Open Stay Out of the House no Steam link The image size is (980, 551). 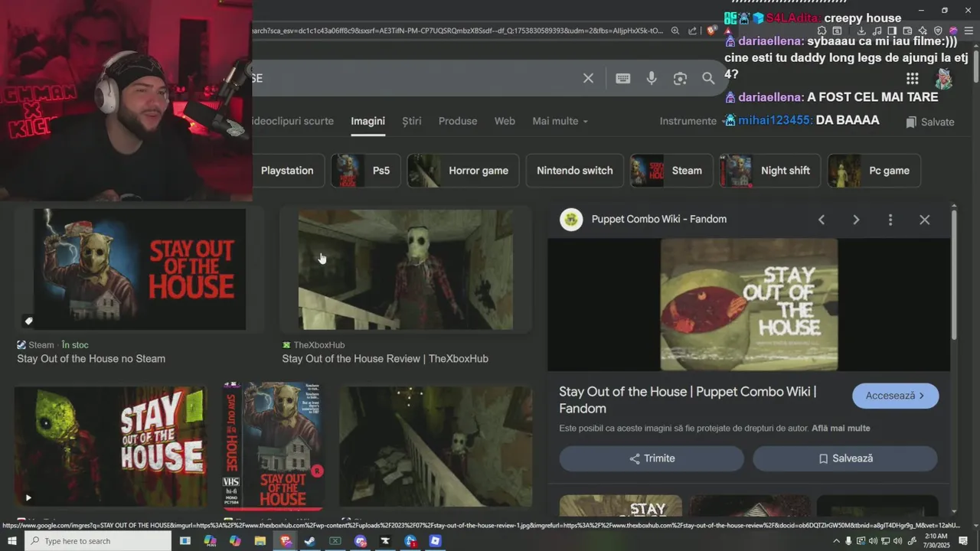[x=91, y=358]
